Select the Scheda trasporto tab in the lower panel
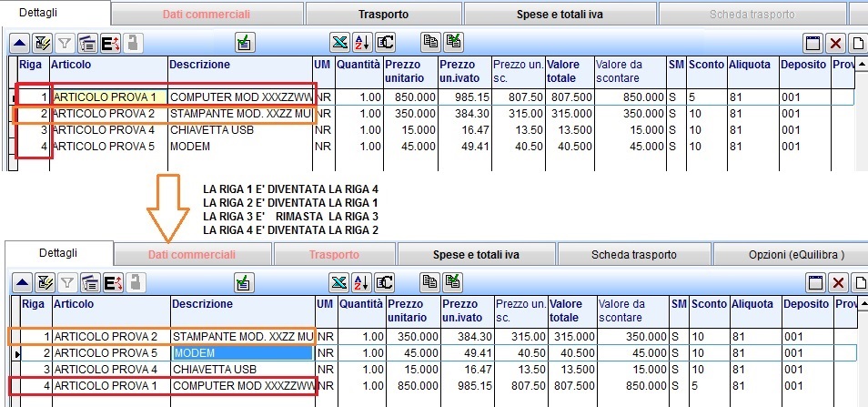This screenshot has height=407, width=868. (633, 255)
